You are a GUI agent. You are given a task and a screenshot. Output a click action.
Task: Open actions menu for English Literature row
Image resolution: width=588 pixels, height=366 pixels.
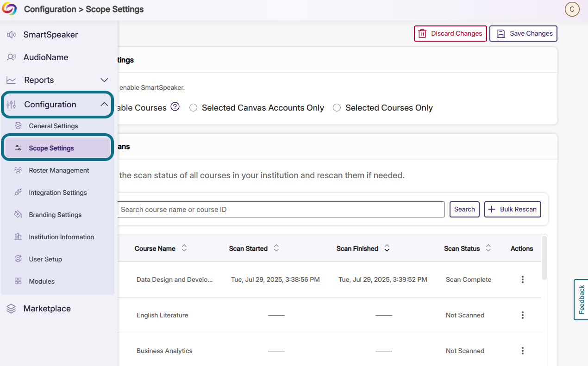[x=523, y=315]
